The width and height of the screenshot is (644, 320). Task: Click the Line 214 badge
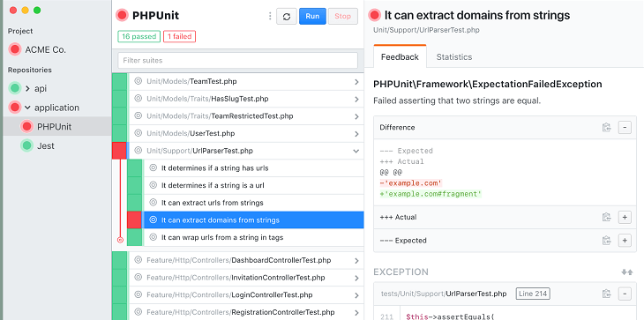(x=533, y=294)
